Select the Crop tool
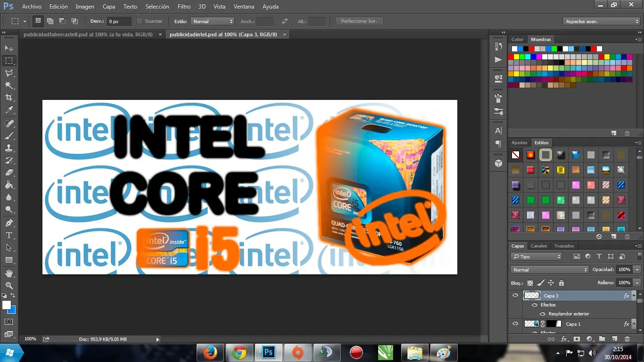This screenshot has width=644, height=362. click(9, 98)
